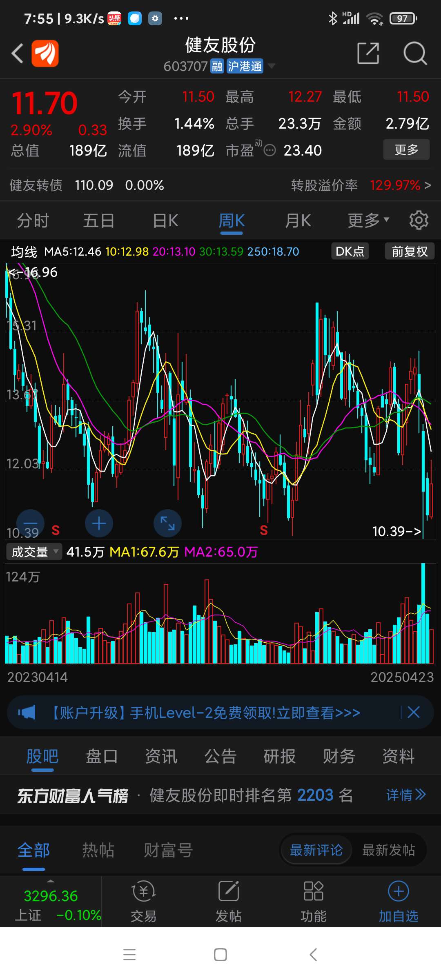441x980 pixels.
Task: Toggle 前复权 adjustment mode
Action: pyautogui.click(x=410, y=251)
